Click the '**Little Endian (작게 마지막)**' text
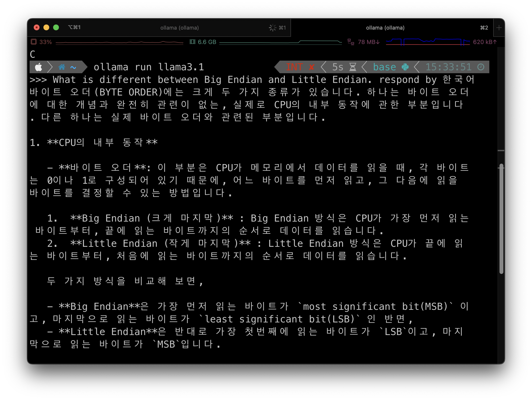This screenshot has width=532, height=400. pyautogui.click(x=161, y=243)
